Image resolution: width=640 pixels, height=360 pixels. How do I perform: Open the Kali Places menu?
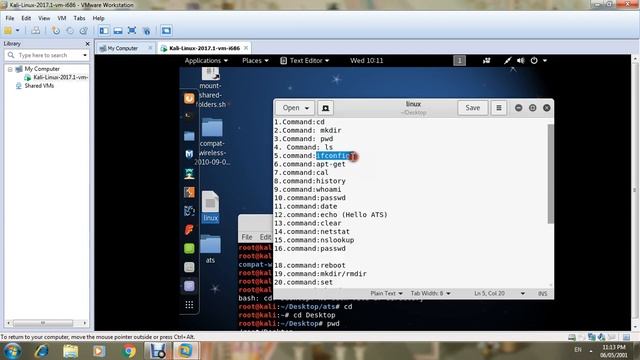point(255,60)
